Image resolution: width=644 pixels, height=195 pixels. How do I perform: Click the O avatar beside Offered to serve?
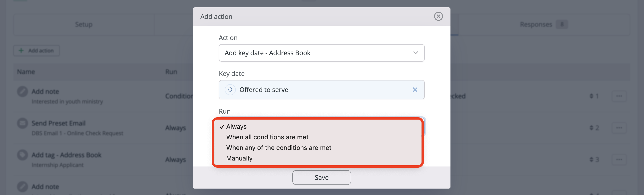click(230, 90)
